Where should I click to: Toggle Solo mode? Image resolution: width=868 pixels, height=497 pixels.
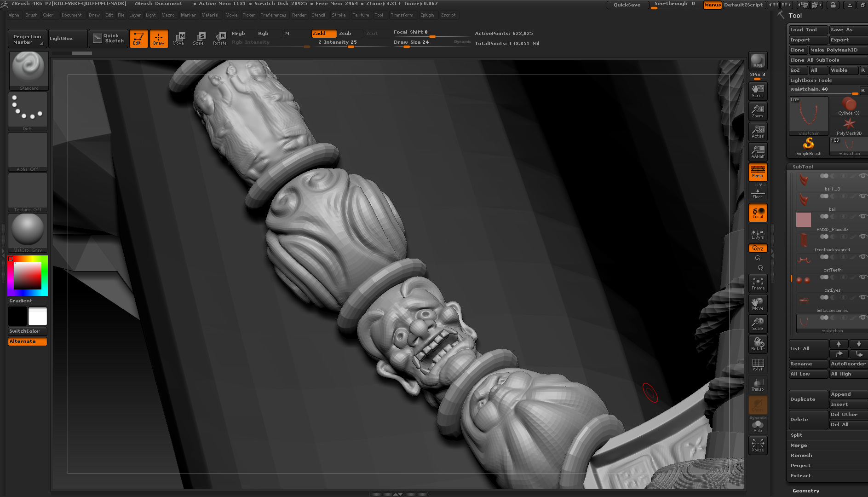click(758, 427)
